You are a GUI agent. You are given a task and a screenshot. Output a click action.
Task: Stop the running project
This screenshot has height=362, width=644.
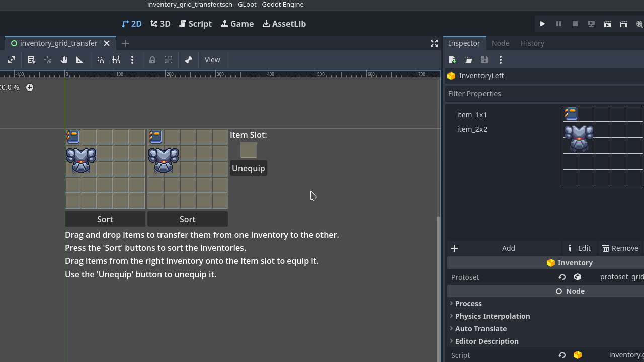click(x=575, y=24)
